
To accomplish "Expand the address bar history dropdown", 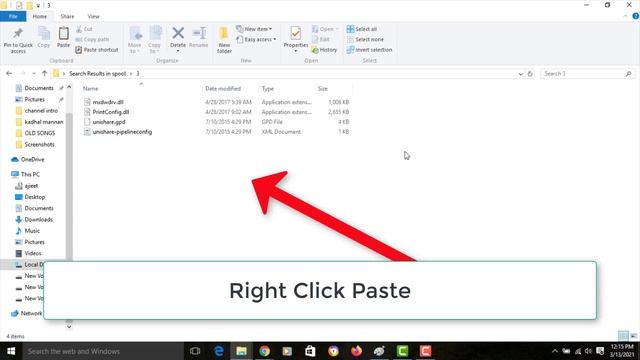I will 520,74.
